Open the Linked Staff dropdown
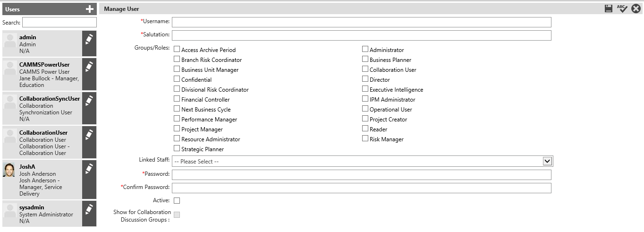Screen dimensions: 644x232 (362, 161)
